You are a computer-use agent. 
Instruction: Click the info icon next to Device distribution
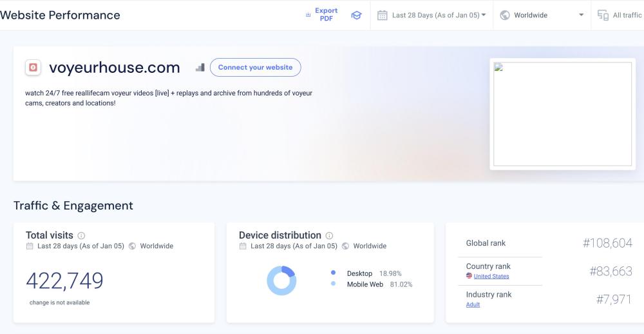[329, 236]
